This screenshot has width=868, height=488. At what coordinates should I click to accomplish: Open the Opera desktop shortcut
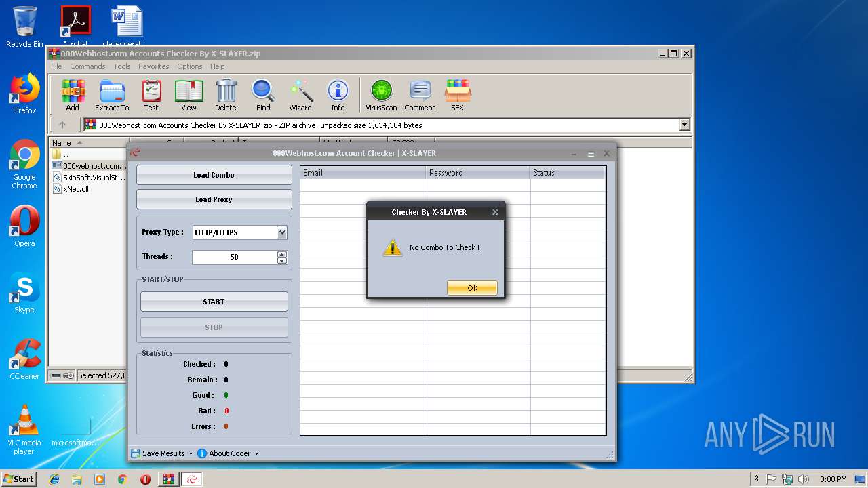pos(24,226)
